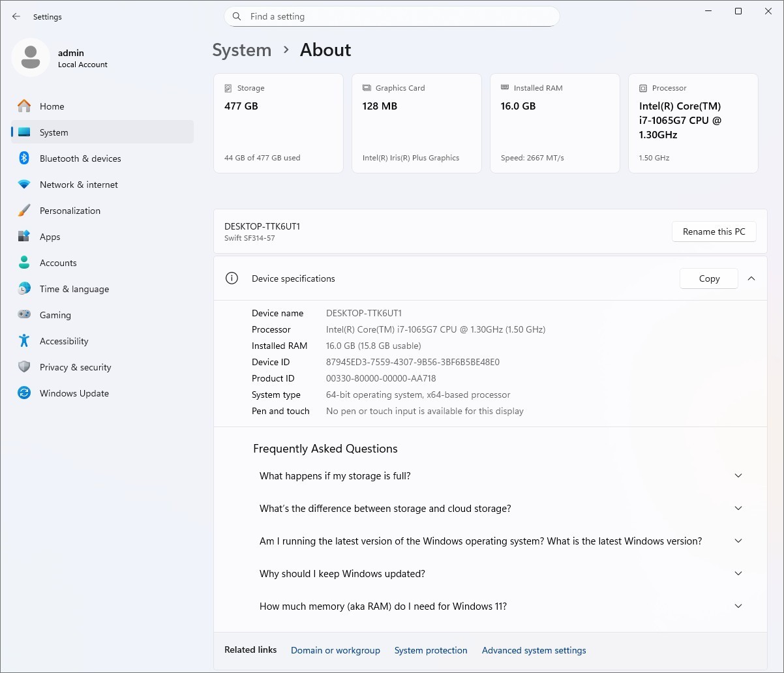The width and height of the screenshot is (784, 673).
Task: Click the Find a setting search box
Action: 392,16
